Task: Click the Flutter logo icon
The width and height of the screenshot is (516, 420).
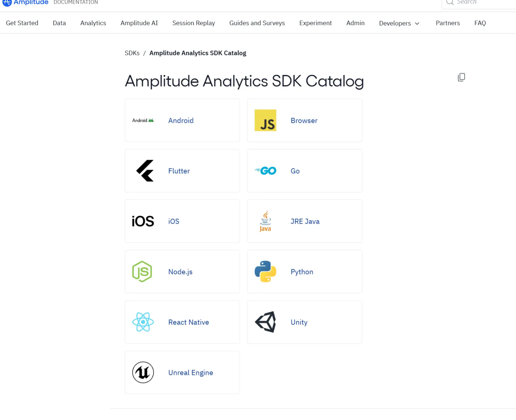Action: pyautogui.click(x=145, y=171)
